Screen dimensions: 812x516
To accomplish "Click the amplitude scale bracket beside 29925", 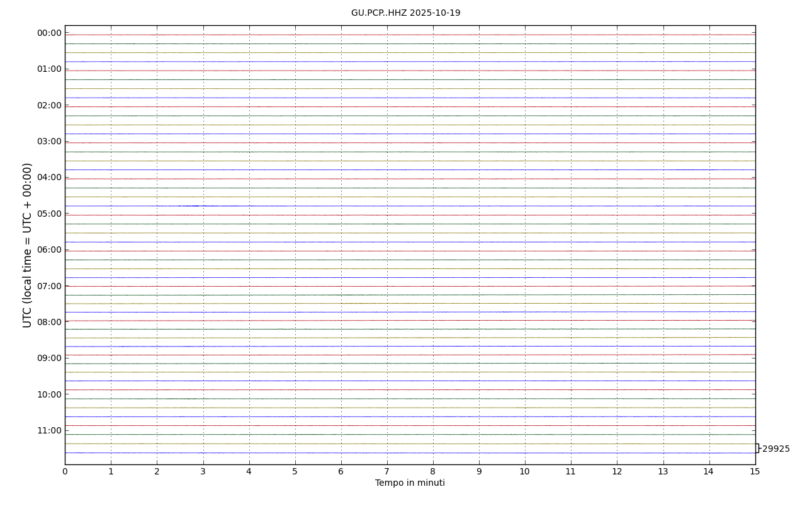I will [x=757, y=448].
